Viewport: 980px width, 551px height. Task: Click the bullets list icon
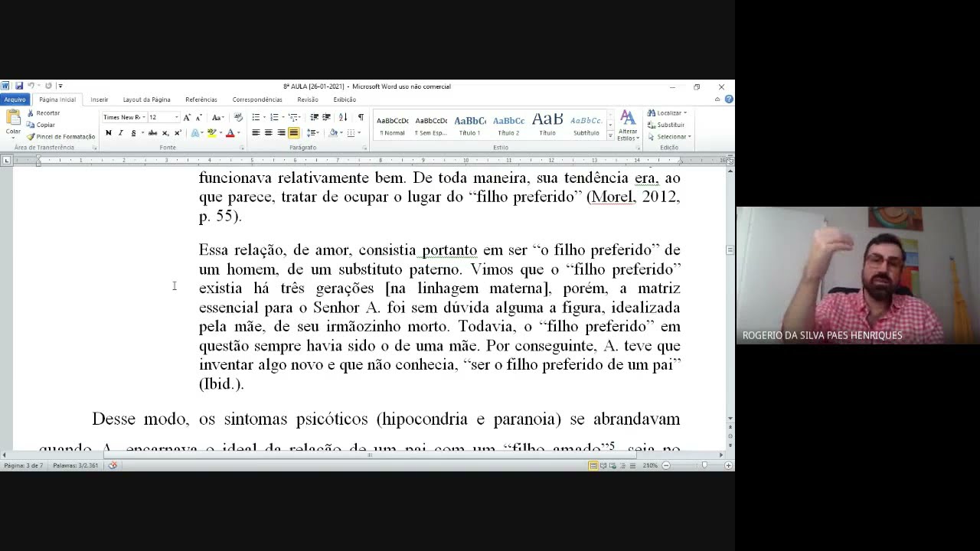click(x=256, y=117)
